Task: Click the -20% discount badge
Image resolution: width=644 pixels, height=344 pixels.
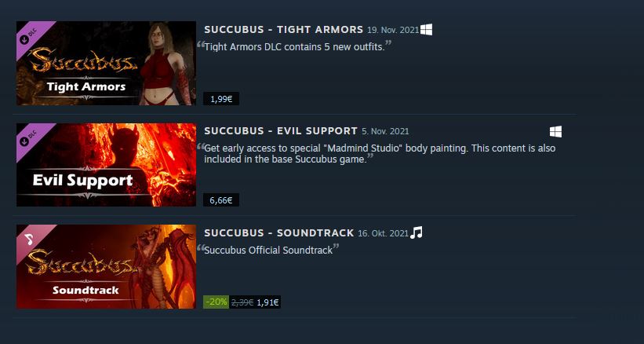Action: [x=216, y=302]
